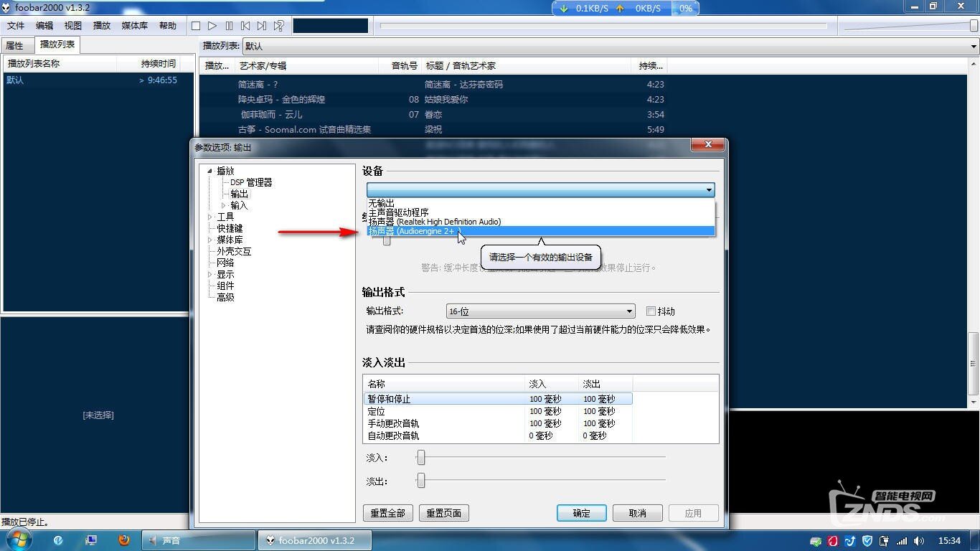Click the 取消 button

[x=638, y=513]
